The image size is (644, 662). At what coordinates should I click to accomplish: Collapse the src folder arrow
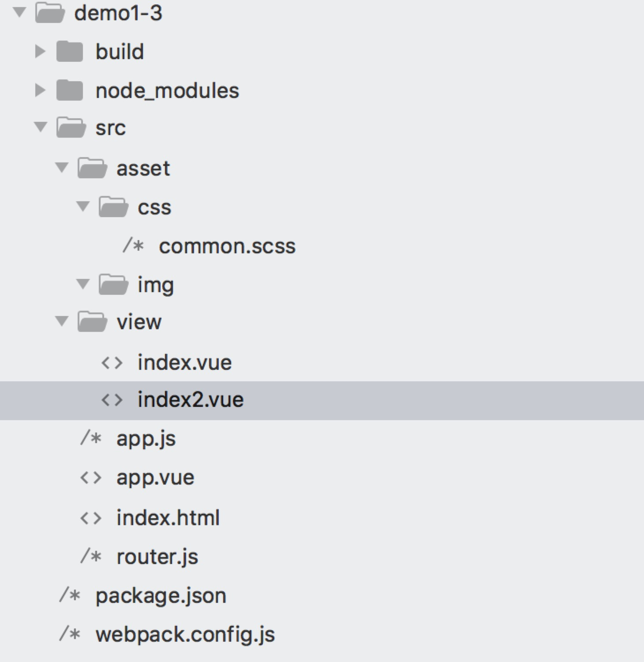(41, 128)
